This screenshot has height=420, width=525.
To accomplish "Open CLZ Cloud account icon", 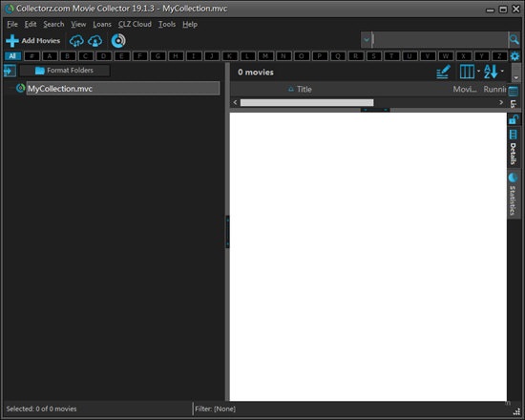I will point(95,41).
